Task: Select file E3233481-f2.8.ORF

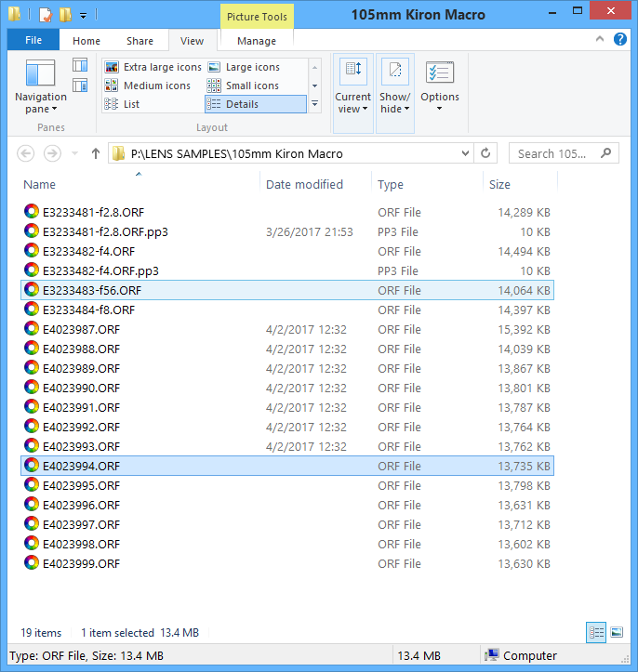Action: (x=287, y=212)
